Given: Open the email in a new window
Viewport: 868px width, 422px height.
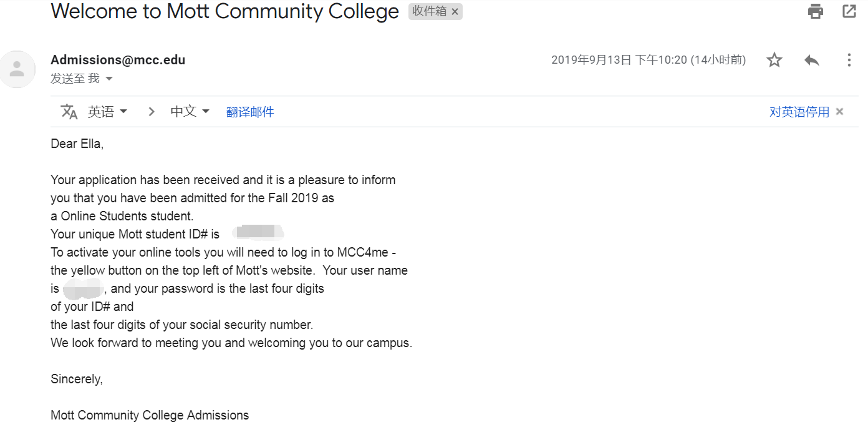Looking at the screenshot, I should [x=849, y=11].
